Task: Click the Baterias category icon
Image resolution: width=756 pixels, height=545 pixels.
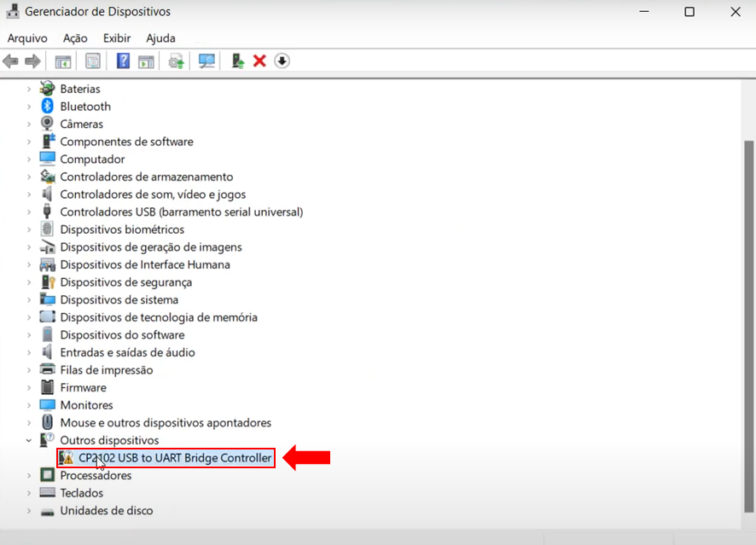Action: coord(47,88)
